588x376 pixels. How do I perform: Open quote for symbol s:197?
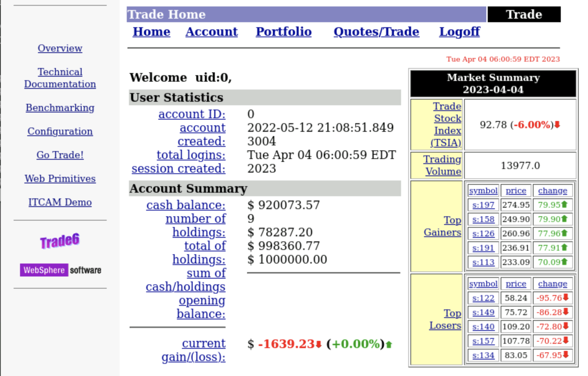coord(483,205)
